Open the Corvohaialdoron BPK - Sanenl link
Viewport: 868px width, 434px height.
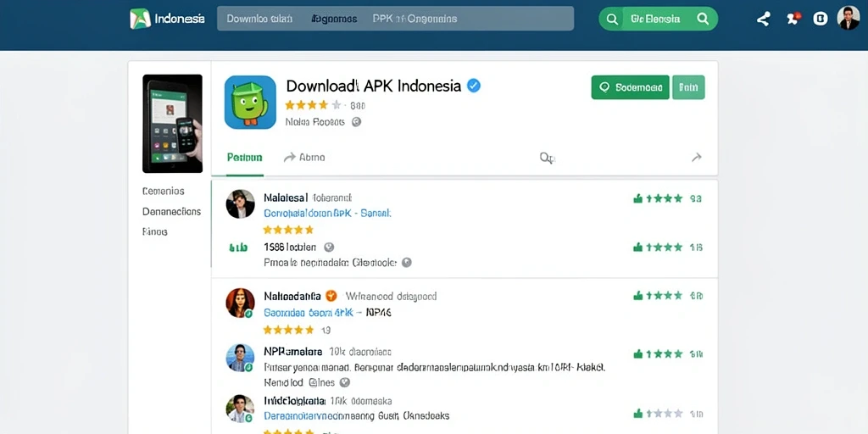click(x=327, y=213)
